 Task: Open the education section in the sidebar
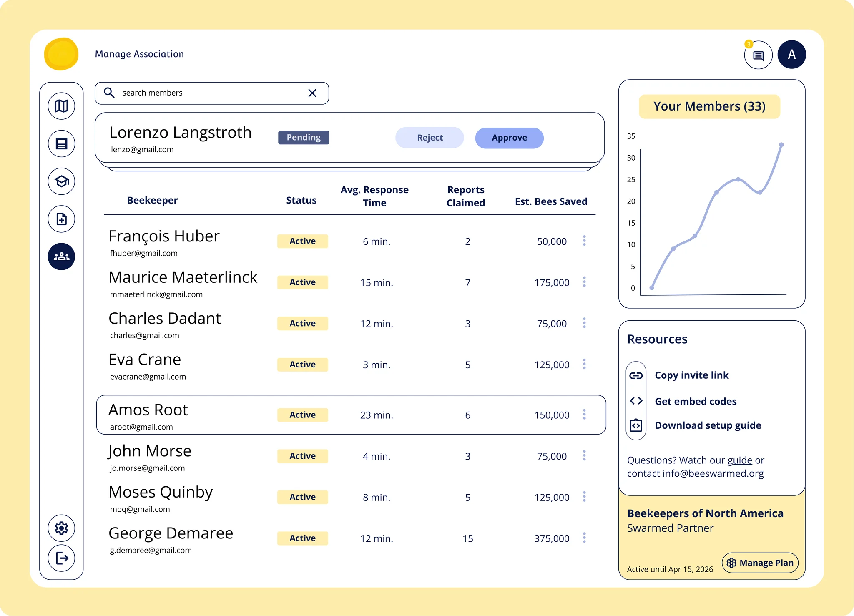click(61, 181)
